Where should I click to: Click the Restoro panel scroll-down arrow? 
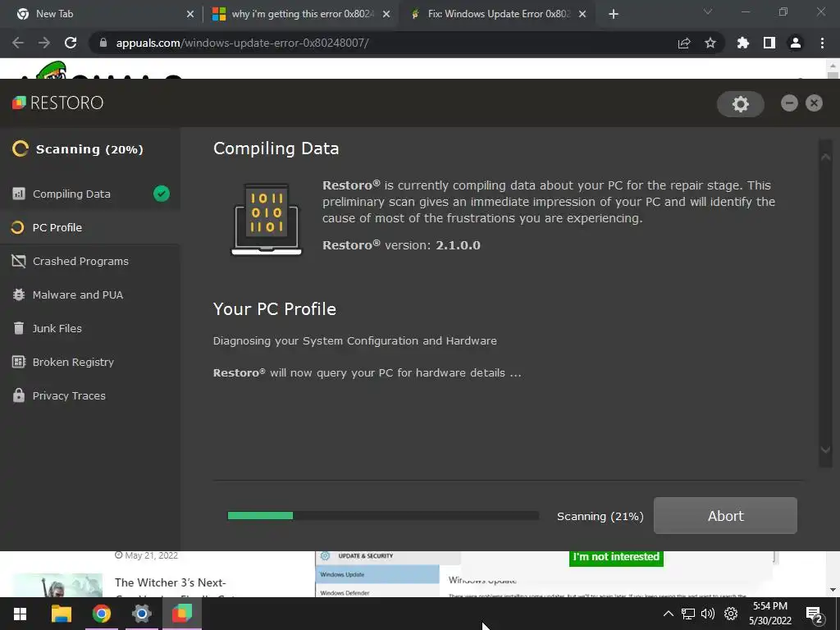coord(825,450)
